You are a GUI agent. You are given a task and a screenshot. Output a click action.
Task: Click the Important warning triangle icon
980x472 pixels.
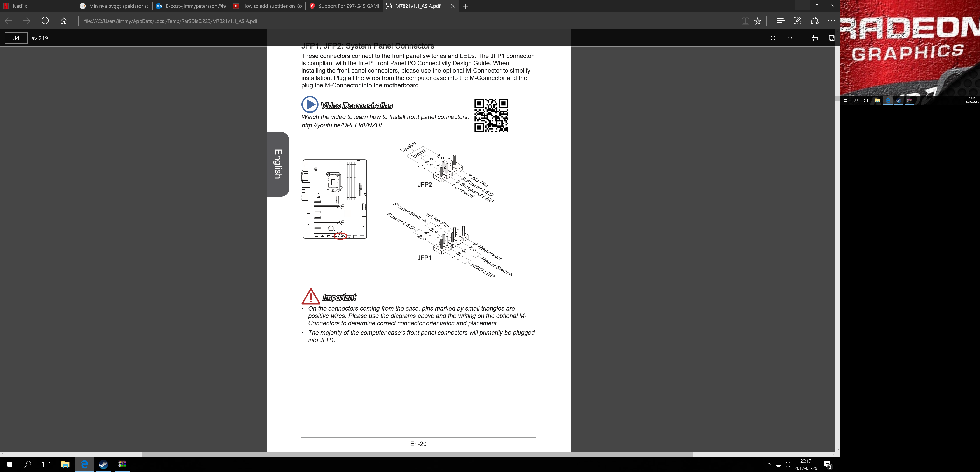pos(311,297)
